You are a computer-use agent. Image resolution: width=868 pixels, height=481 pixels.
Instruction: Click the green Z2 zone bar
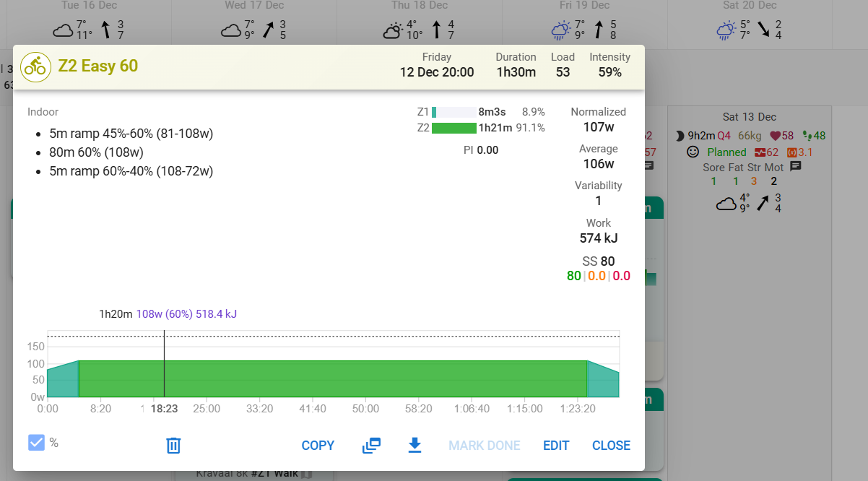(x=453, y=128)
